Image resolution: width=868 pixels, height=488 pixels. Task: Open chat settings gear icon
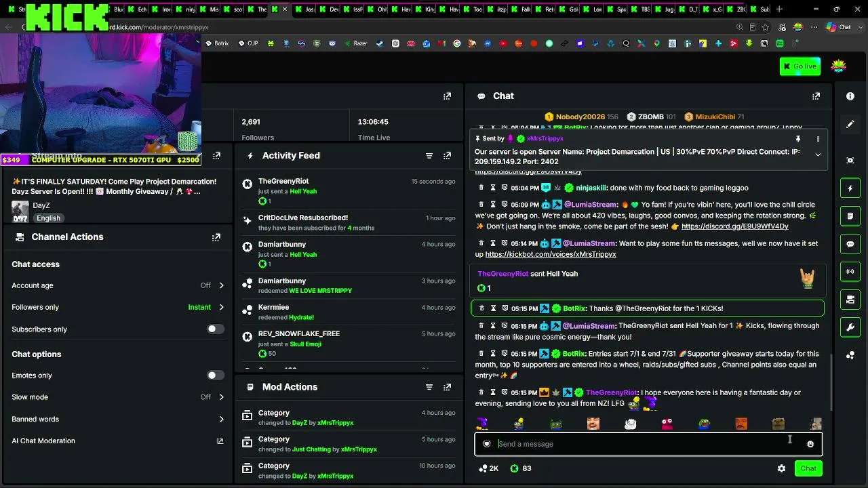pos(781,468)
